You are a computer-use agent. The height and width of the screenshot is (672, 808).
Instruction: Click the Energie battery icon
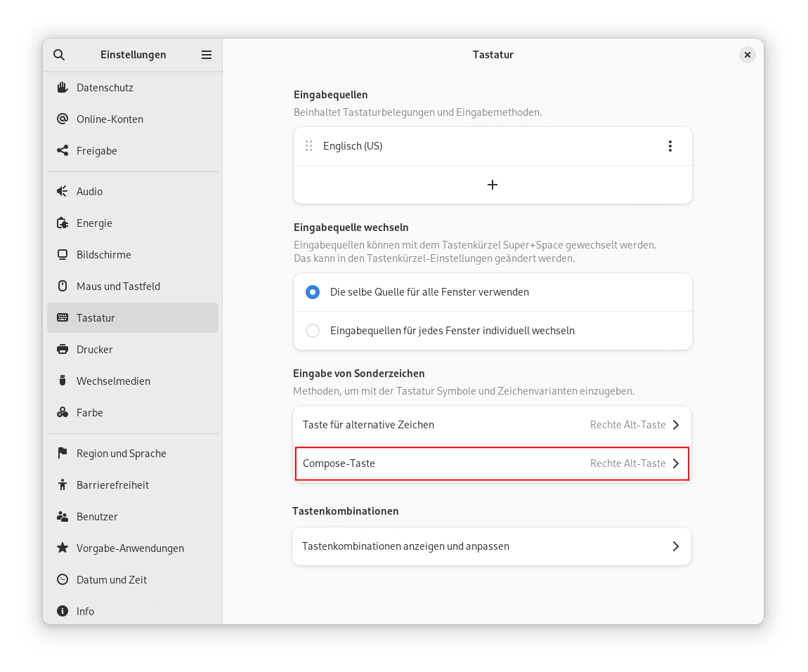click(x=63, y=223)
